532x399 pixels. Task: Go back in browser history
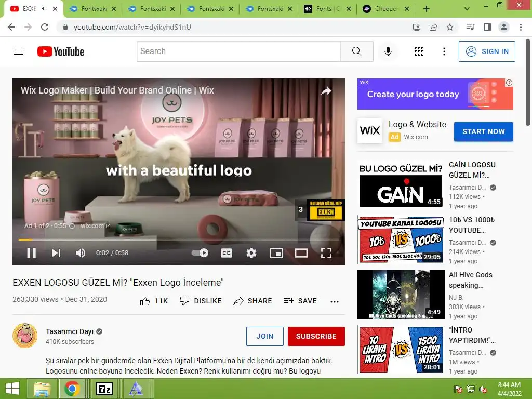coord(11,27)
